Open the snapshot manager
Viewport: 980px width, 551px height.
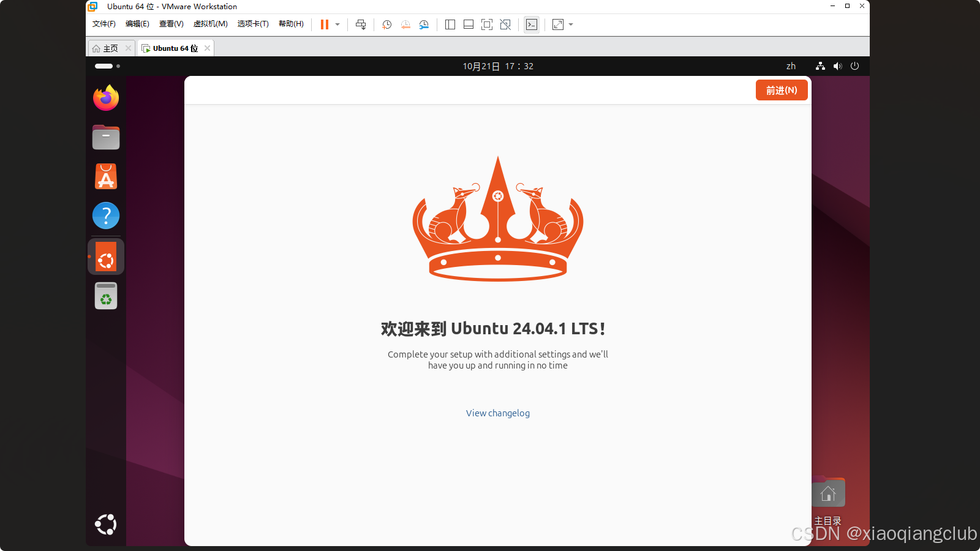[x=424, y=24]
